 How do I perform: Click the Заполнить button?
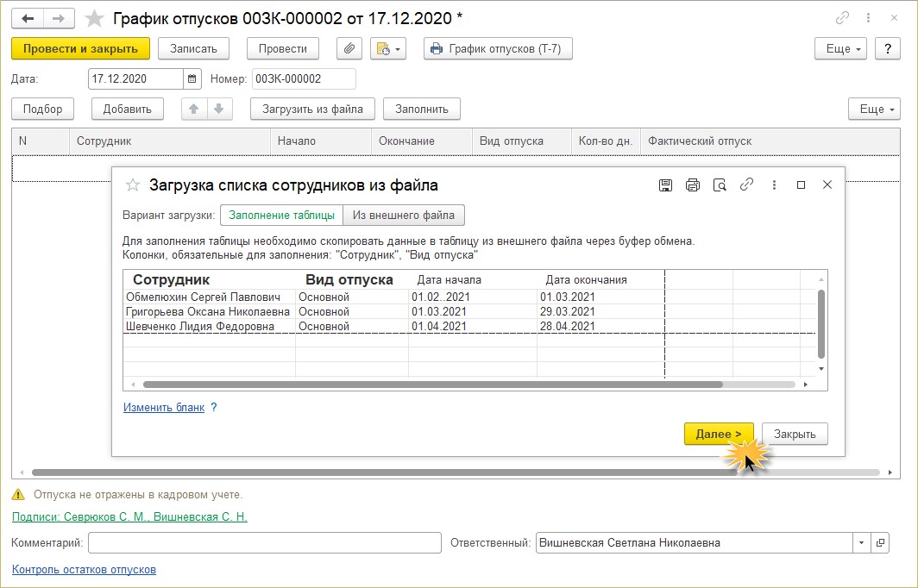(422, 109)
